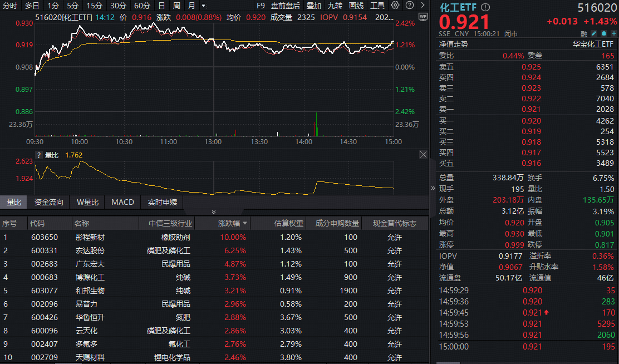The width and height of the screenshot is (619, 364).
Task: Sort by 涨跌幅 column header
Action: (228, 223)
